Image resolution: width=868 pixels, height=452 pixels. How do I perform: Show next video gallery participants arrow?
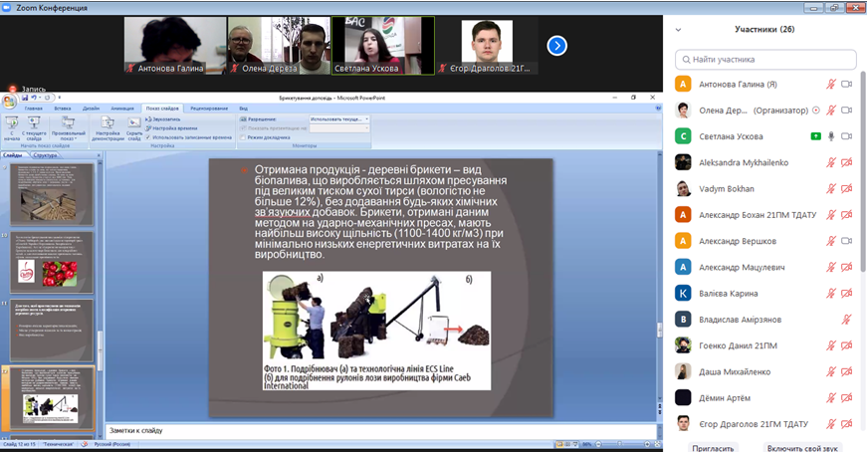[x=556, y=46]
